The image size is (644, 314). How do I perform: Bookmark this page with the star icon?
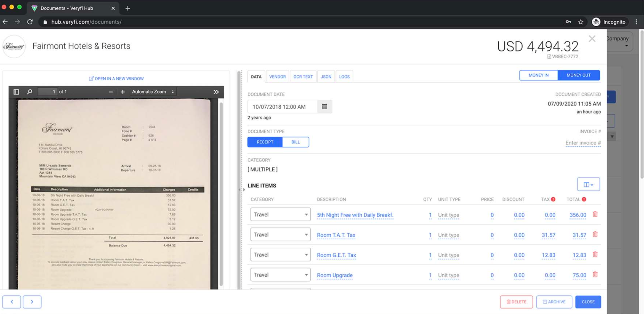tap(581, 22)
